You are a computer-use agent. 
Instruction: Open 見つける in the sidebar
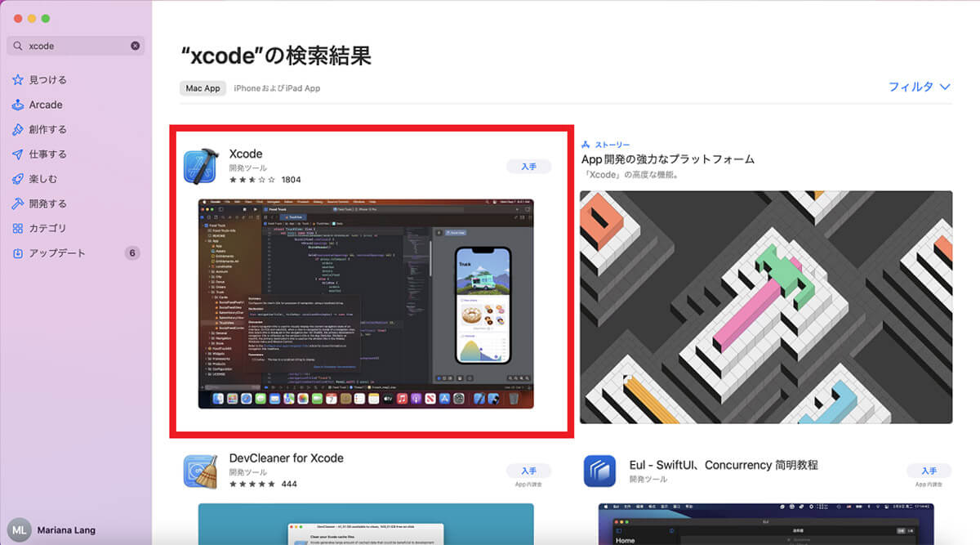coord(48,80)
